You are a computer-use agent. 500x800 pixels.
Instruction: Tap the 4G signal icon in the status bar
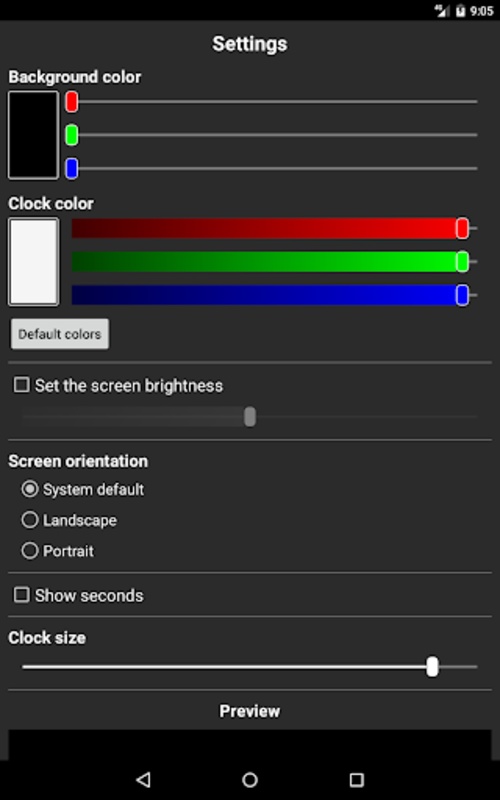click(x=441, y=11)
